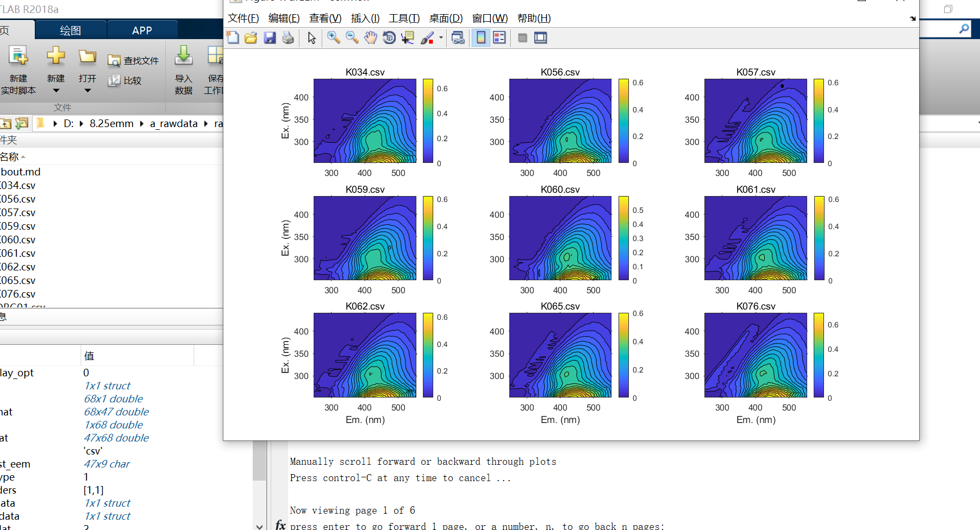The image size is (980, 530).
Task: Click the colorbar of K076.csv plot
Action: tap(819, 355)
